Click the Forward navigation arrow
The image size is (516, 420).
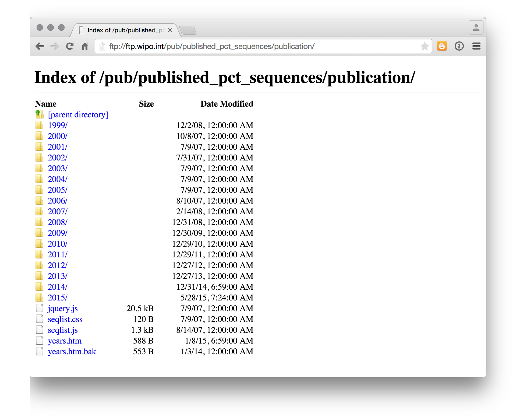pos(55,46)
